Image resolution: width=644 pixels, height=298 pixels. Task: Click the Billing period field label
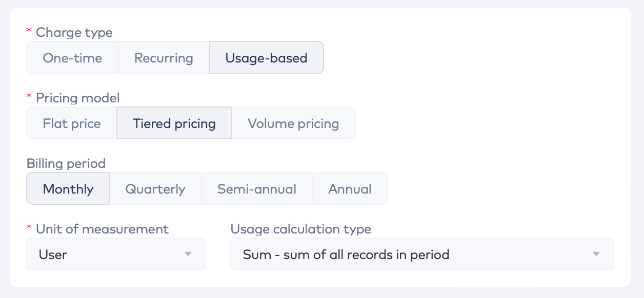[x=66, y=163]
